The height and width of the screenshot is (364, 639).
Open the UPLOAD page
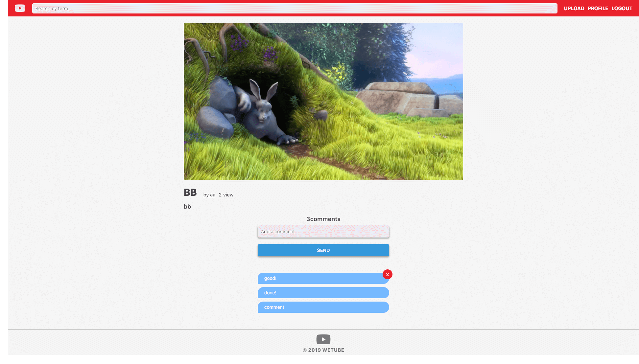click(574, 9)
